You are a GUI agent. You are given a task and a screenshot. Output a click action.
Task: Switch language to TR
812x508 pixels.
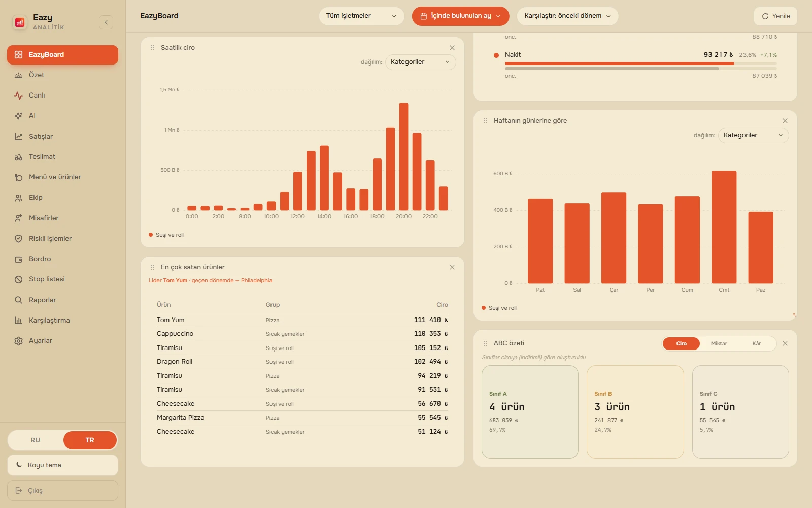tap(90, 440)
